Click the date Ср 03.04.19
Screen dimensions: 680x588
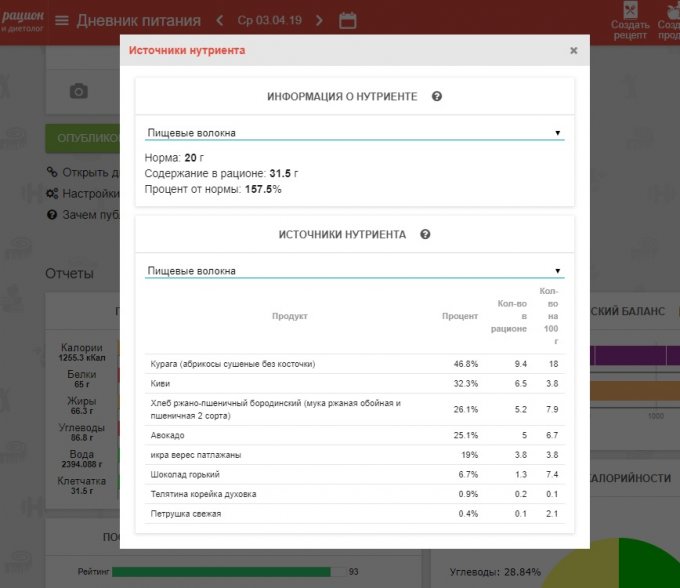(269, 20)
